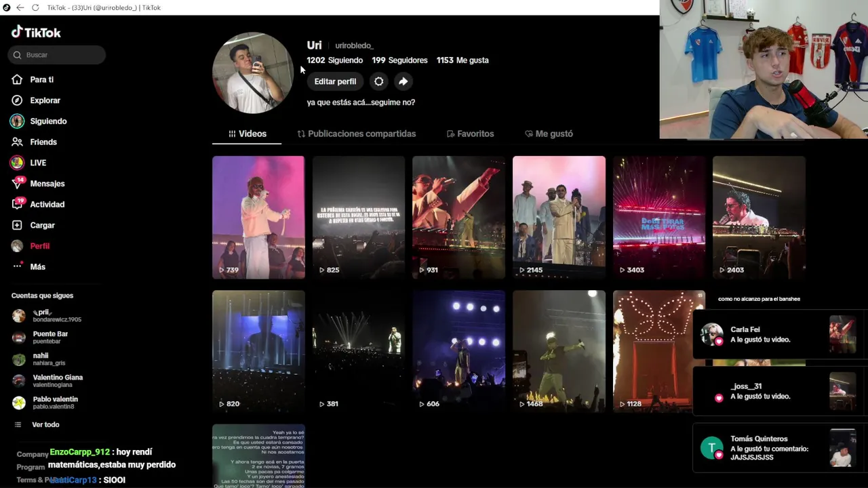
Task: Click Puente Bar account avatar
Action: pos(19,338)
